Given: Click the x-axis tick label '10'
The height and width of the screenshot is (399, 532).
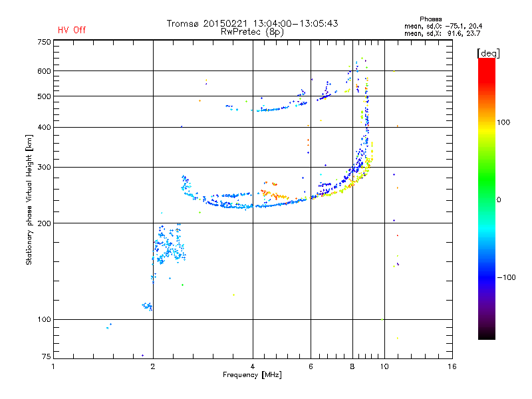Looking at the screenshot, I should coord(384,366).
